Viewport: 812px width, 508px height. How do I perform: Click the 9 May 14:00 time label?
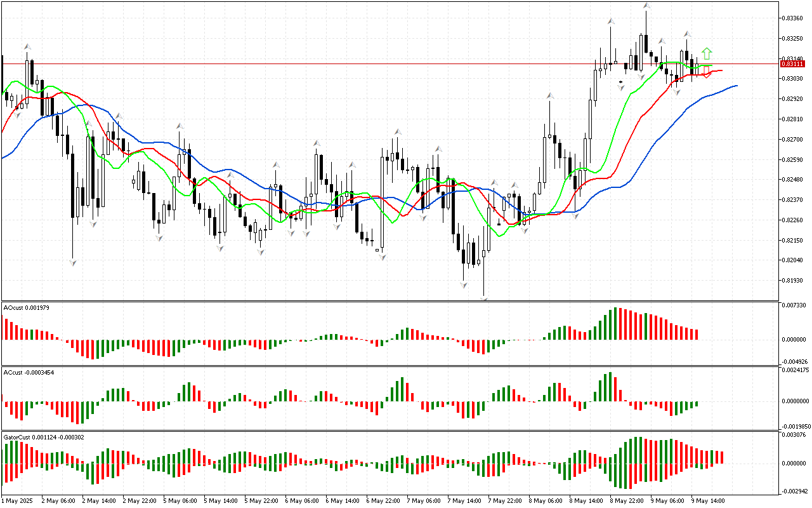[x=707, y=500]
